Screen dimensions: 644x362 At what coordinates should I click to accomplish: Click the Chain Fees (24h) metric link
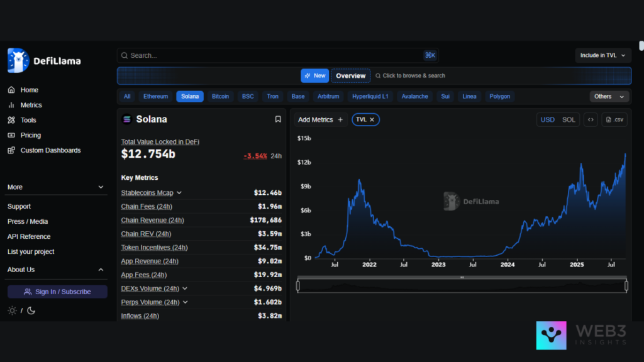(x=147, y=206)
